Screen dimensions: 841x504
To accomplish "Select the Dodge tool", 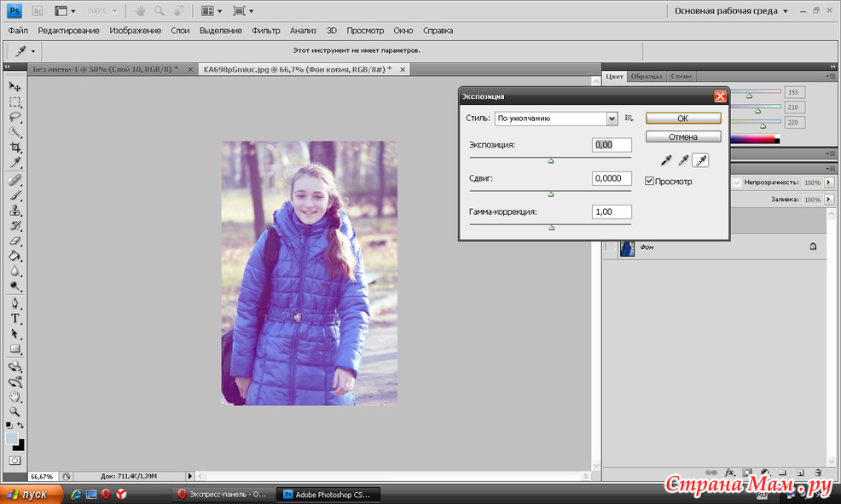I will tap(14, 286).
